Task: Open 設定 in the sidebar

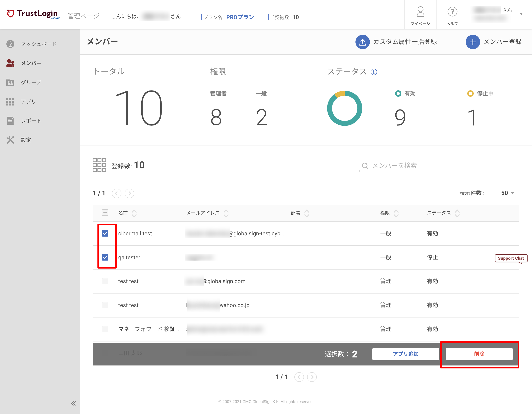Action: coord(26,140)
